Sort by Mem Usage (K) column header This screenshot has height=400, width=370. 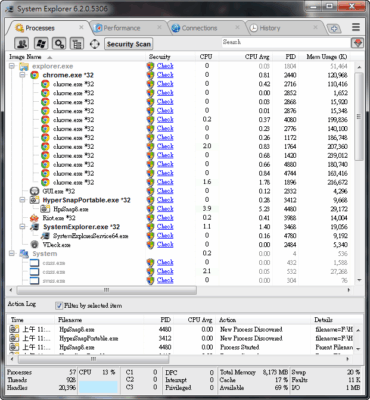327,57
